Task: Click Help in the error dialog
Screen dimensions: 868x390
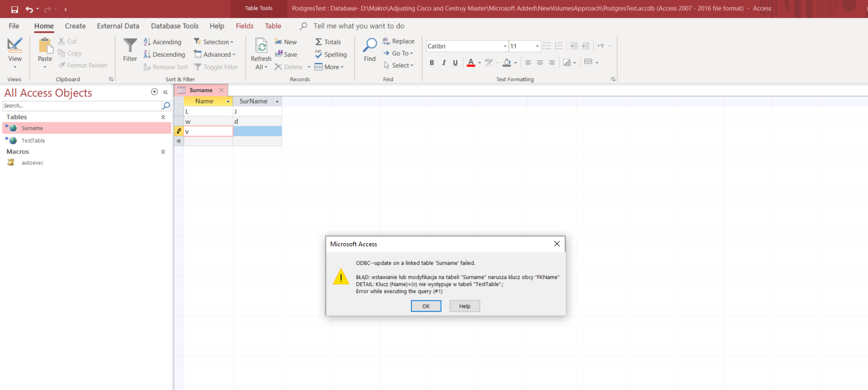Action: point(465,306)
